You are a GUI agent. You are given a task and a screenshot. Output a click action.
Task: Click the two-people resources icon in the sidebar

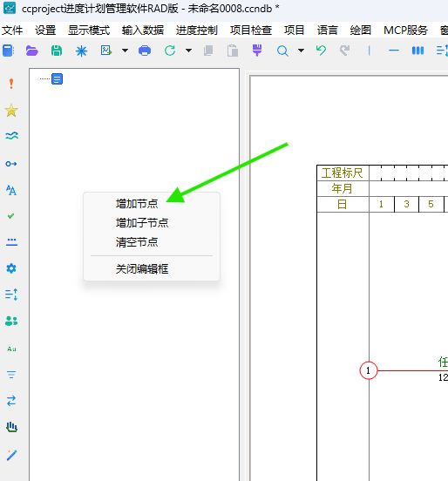(11, 321)
